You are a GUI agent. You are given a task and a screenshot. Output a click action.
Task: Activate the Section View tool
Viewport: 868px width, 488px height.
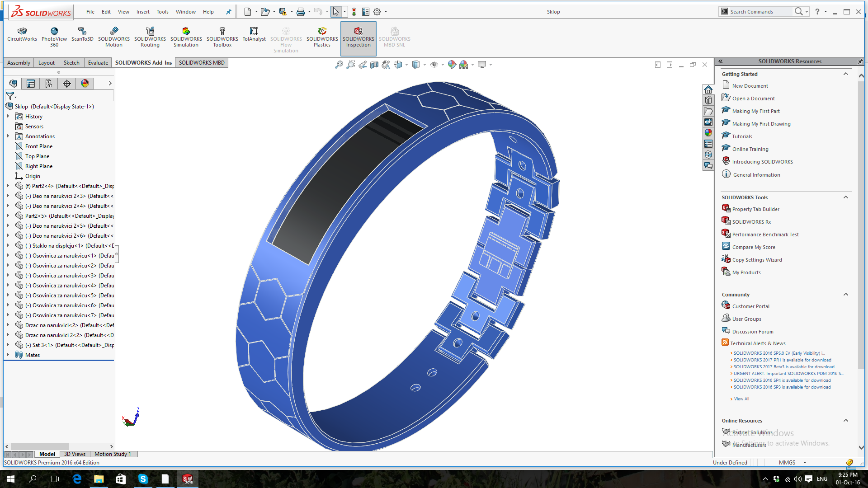pos(374,65)
